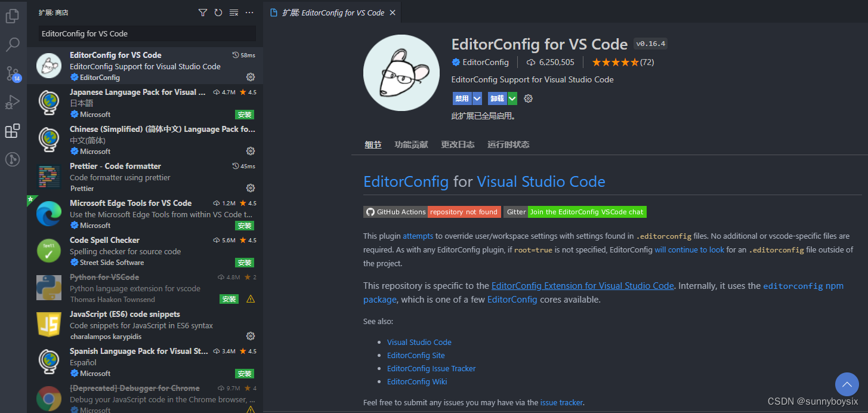868x413 pixels.
Task: Open the Explorer view in the activity bar
Action: (13, 16)
